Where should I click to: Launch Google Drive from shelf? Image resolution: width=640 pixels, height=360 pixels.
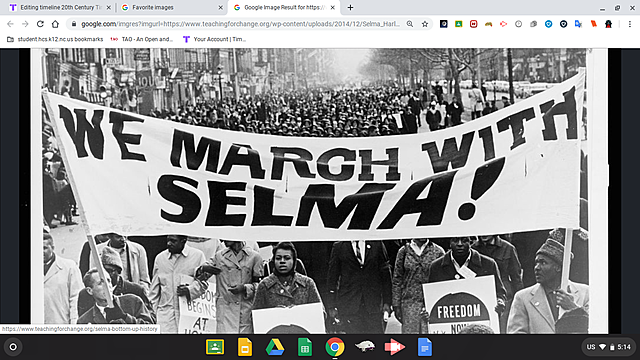pos(275,347)
